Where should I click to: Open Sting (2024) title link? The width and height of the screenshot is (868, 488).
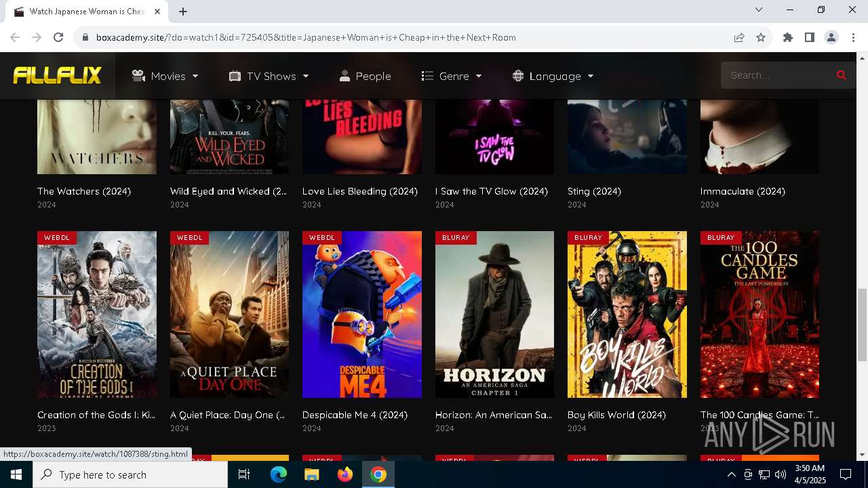[x=594, y=191]
